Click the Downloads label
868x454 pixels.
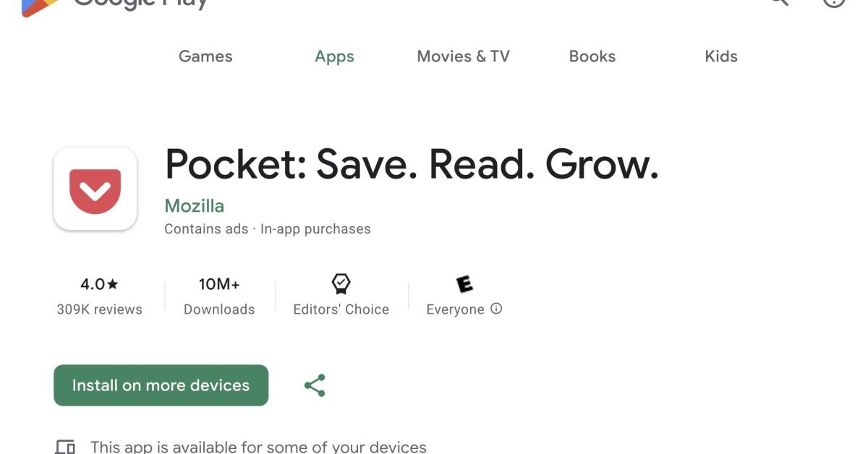point(219,309)
